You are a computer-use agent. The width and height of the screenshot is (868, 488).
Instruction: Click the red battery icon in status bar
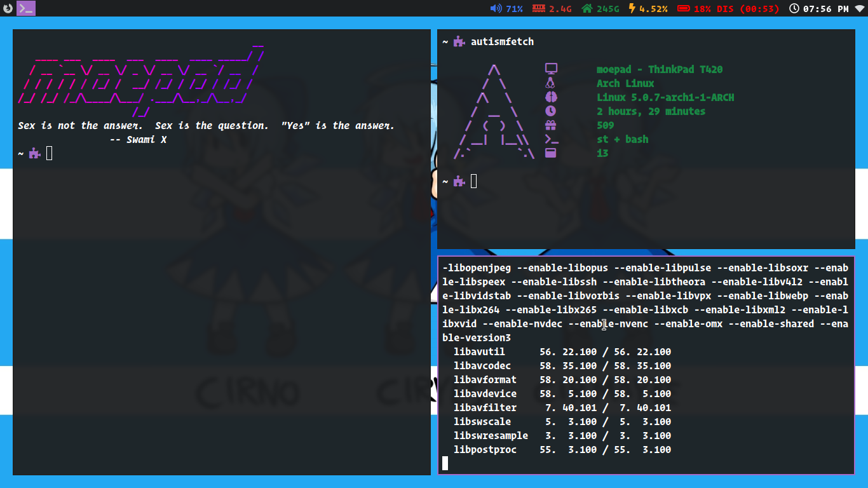(x=684, y=8)
